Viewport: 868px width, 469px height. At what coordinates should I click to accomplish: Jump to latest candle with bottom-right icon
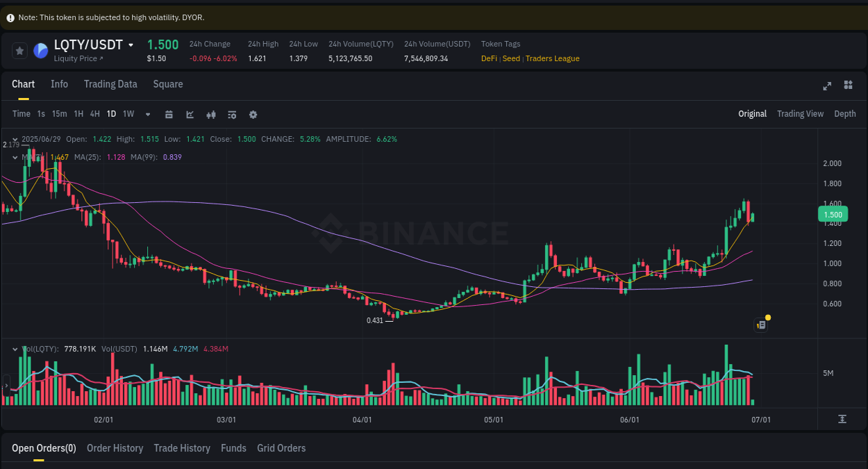click(842, 419)
